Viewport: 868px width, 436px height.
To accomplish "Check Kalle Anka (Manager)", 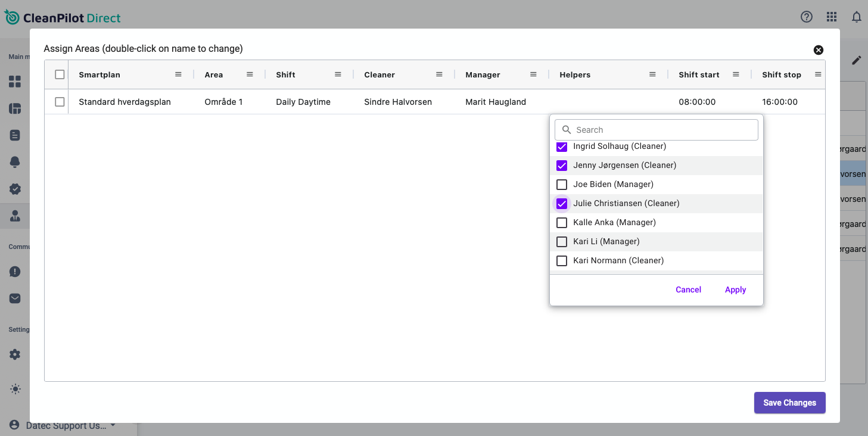I will 562,223.
